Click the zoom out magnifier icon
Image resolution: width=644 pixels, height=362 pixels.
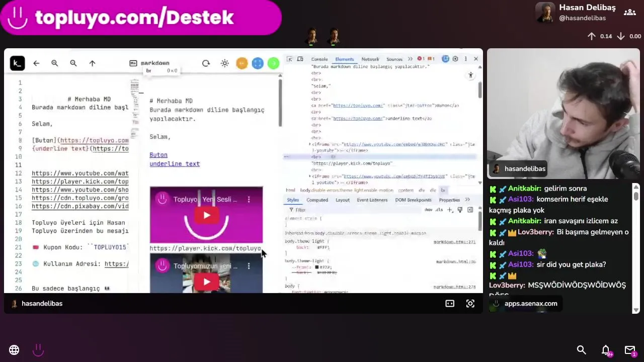[x=73, y=63]
